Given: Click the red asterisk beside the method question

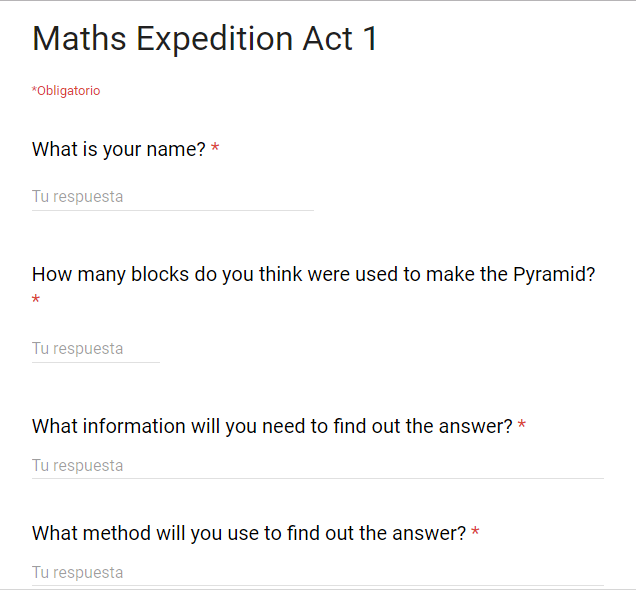Looking at the screenshot, I should (x=475, y=532).
